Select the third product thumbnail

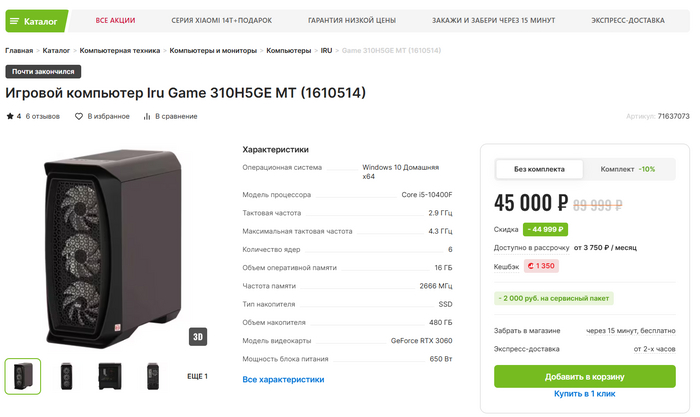(x=109, y=376)
